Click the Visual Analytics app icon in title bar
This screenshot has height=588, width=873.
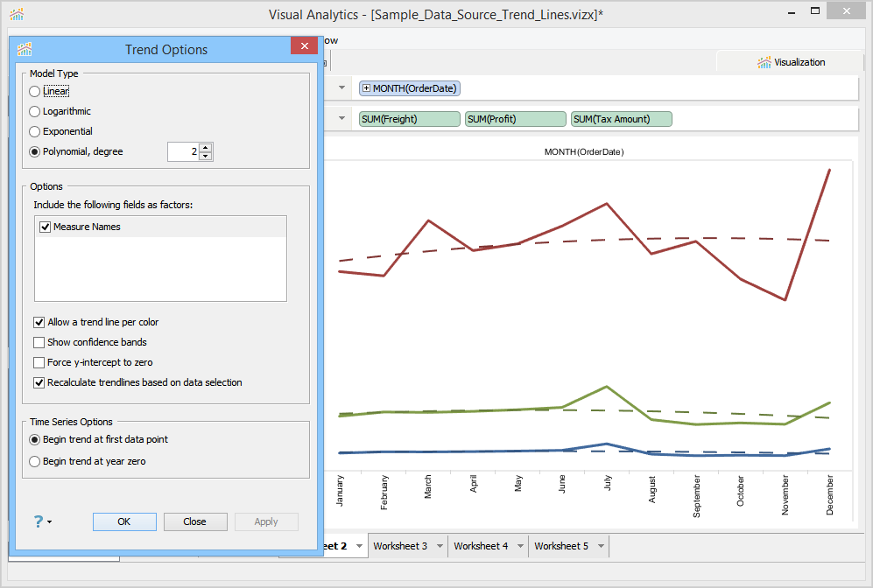click(x=17, y=15)
